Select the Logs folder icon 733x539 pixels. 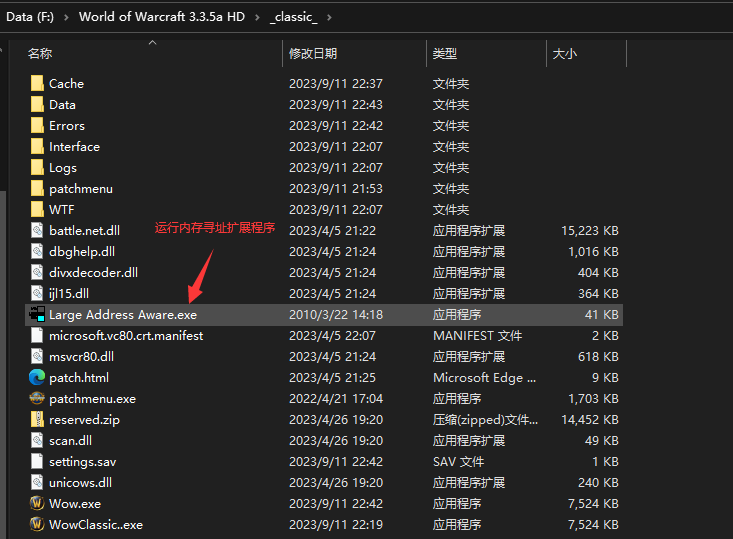click(37, 168)
